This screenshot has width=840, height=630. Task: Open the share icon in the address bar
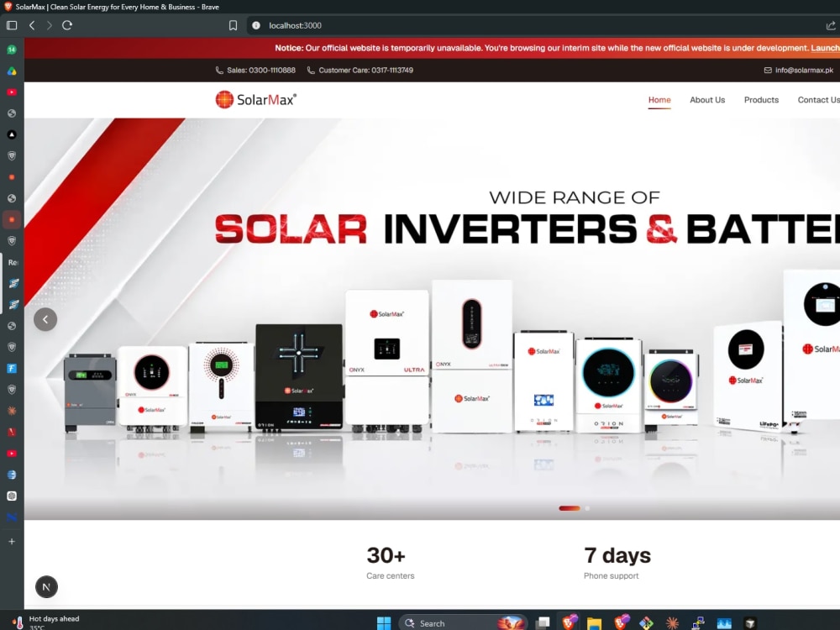tap(831, 25)
